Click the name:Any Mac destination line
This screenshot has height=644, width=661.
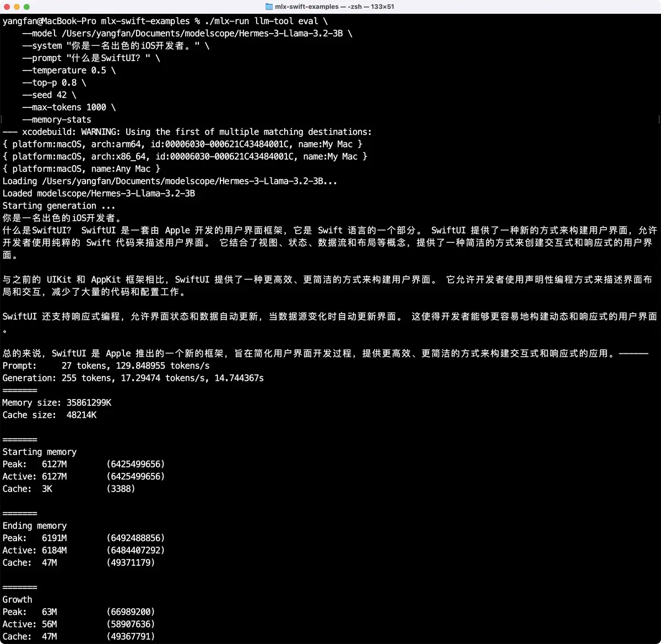click(82, 169)
